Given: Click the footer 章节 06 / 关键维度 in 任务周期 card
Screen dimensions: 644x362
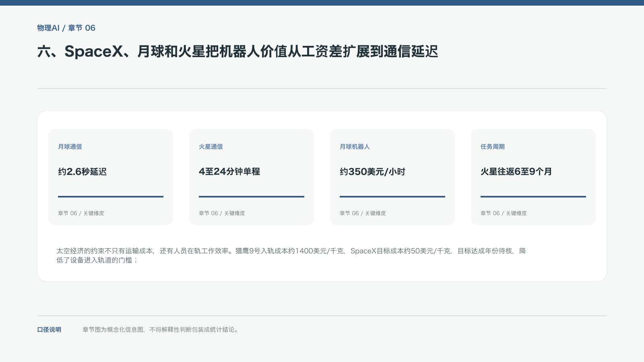Looking at the screenshot, I should point(504,213).
